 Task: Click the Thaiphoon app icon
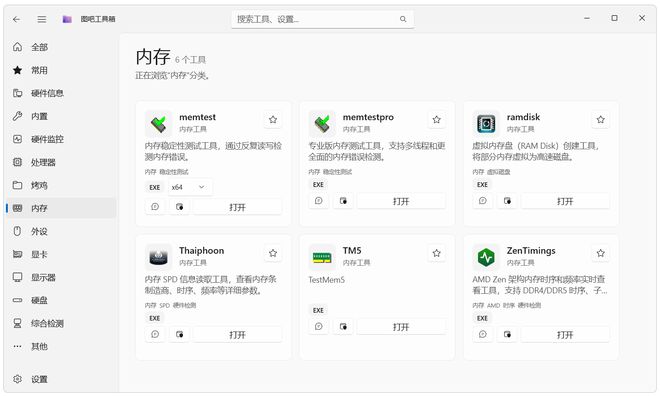pyautogui.click(x=159, y=257)
